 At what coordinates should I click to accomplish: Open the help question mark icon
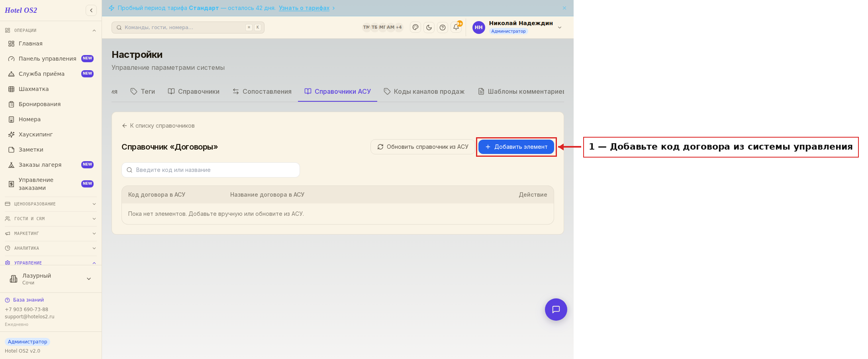pos(443,28)
